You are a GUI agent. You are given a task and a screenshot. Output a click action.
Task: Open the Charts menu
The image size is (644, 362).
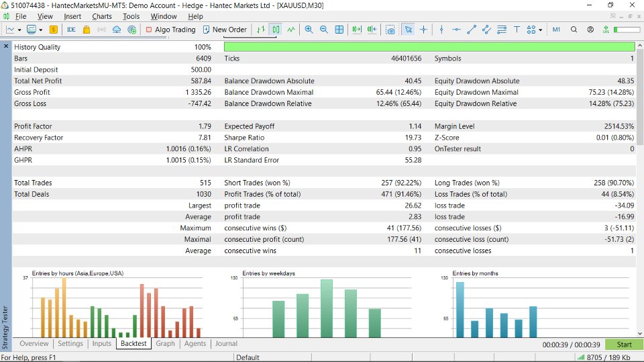click(x=102, y=16)
